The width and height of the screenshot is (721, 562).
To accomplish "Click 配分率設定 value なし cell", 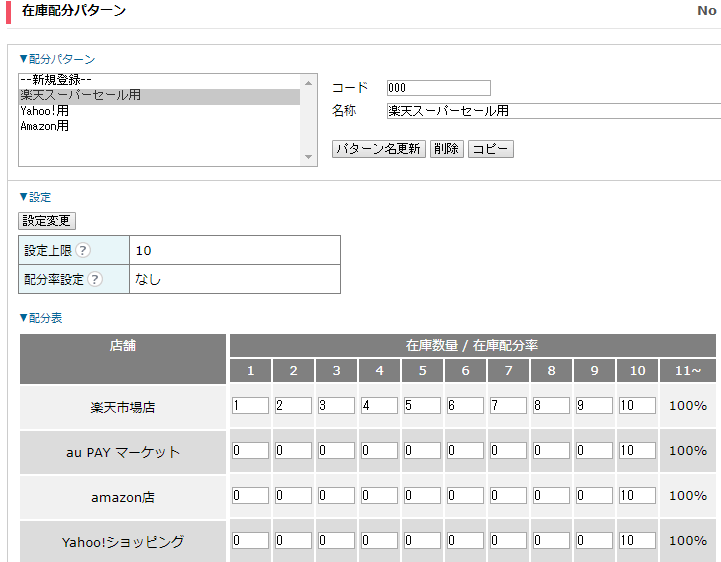I will (x=235, y=279).
